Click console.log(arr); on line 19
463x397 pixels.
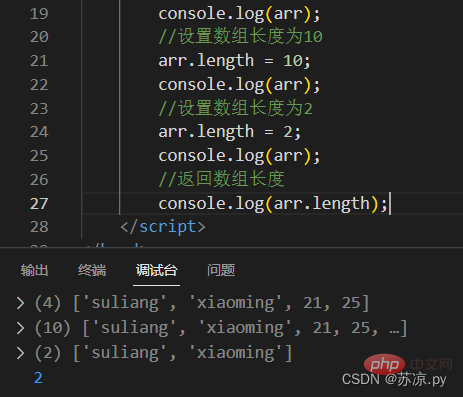[239, 14]
